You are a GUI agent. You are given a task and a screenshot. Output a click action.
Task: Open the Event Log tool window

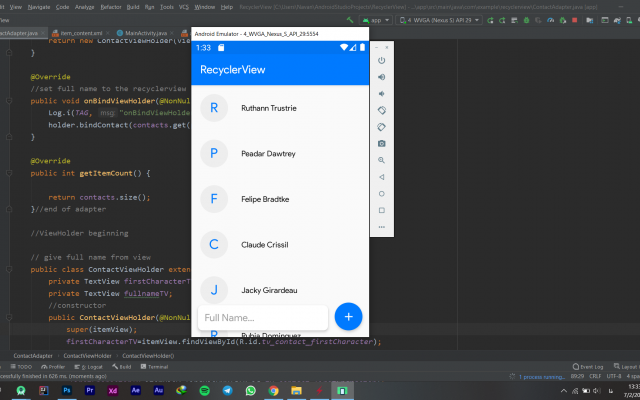click(x=588, y=367)
